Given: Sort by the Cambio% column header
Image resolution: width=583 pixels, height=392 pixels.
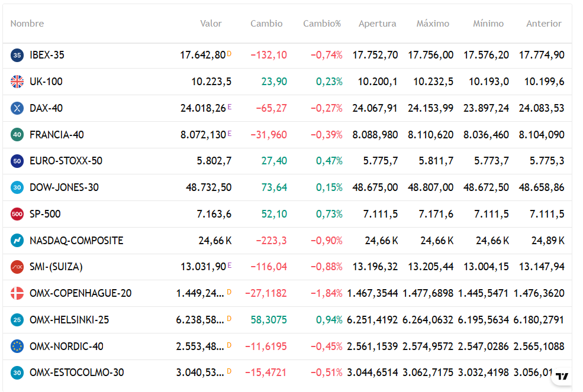Looking at the screenshot, I should click(x=322, y=24).
